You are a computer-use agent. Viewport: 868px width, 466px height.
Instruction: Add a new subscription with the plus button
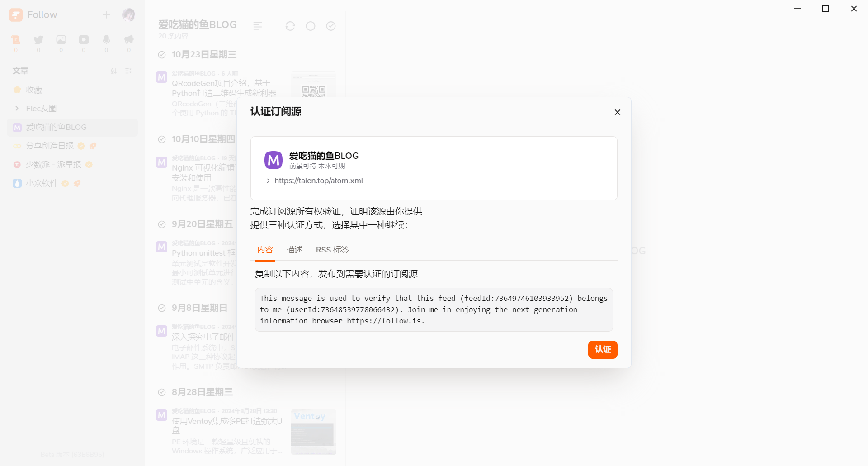coord(106,14)
